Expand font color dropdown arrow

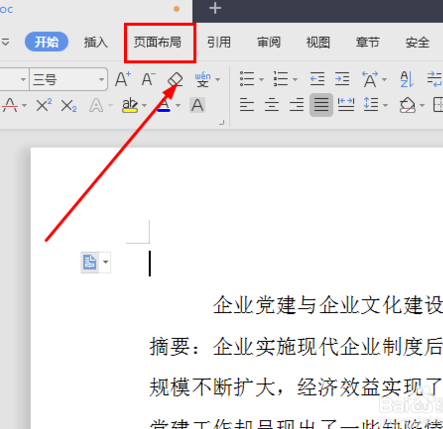tap(178, 106)
